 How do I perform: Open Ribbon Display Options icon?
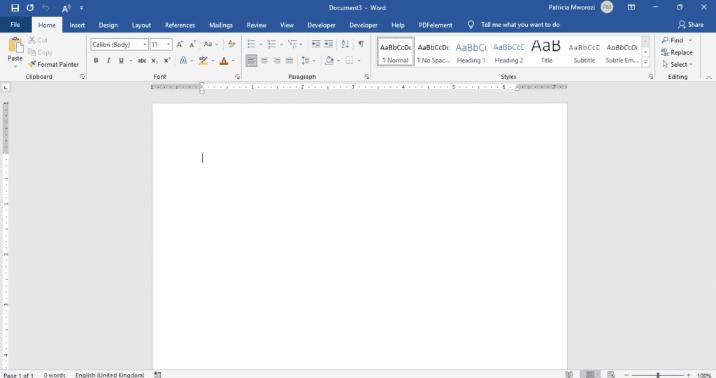[632, 7]
